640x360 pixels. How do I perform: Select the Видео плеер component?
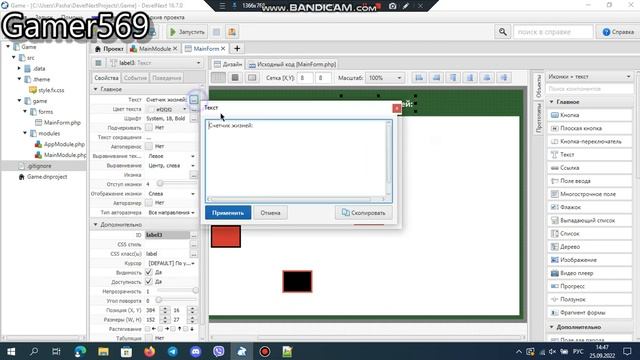589,273
